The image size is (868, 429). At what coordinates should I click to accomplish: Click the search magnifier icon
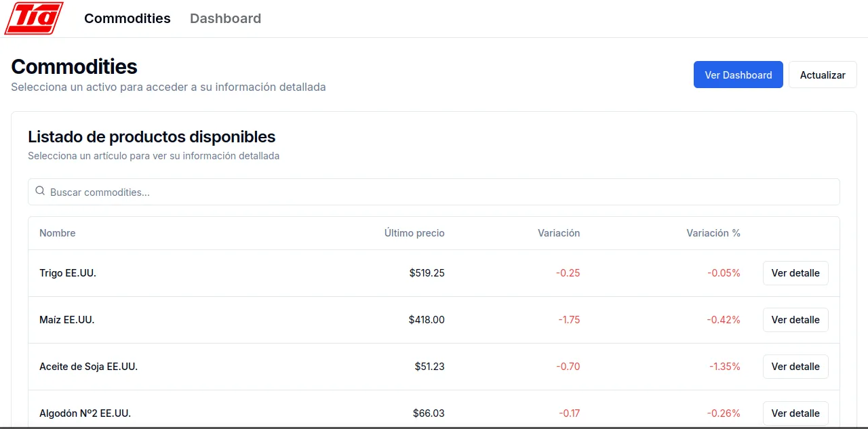40,191
